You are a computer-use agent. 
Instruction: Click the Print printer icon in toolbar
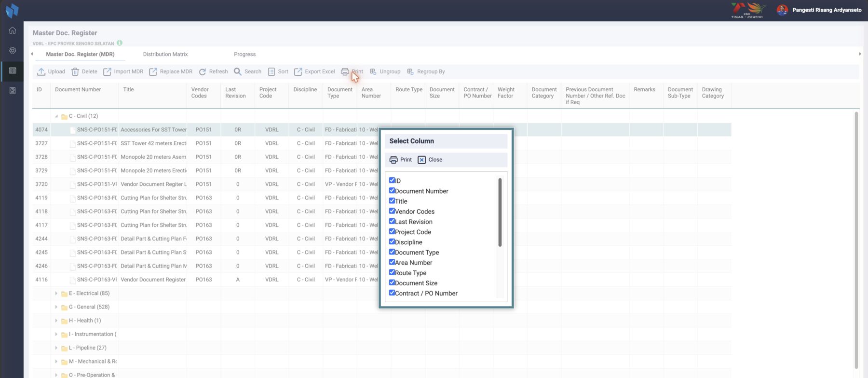coord(345,71)
